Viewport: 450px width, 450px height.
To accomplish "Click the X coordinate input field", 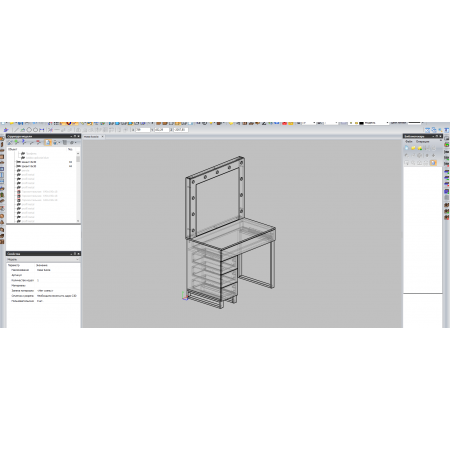I will pos(142,130).
